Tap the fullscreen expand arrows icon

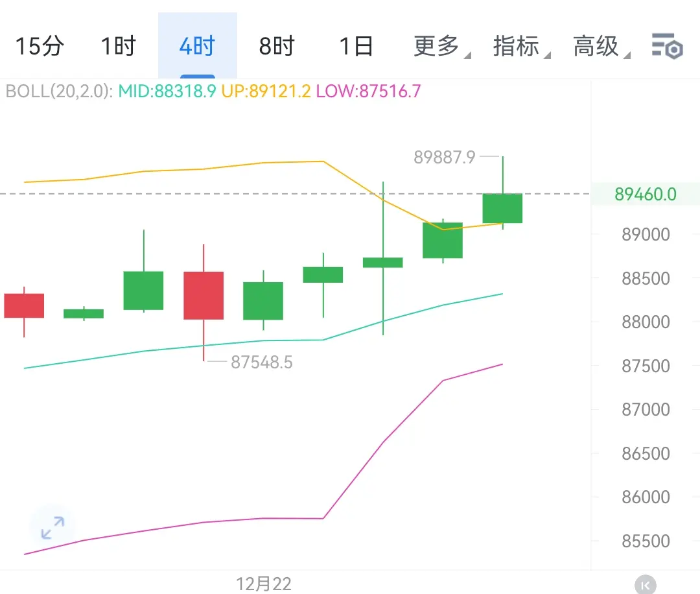[52, 527]
